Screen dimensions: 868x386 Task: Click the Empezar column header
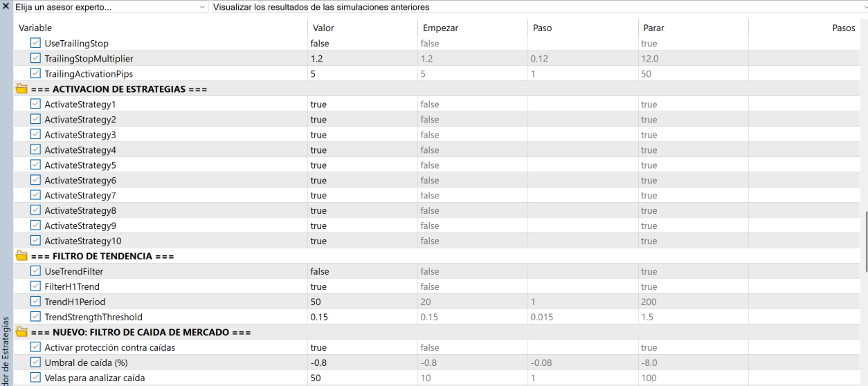pos(440,28)
